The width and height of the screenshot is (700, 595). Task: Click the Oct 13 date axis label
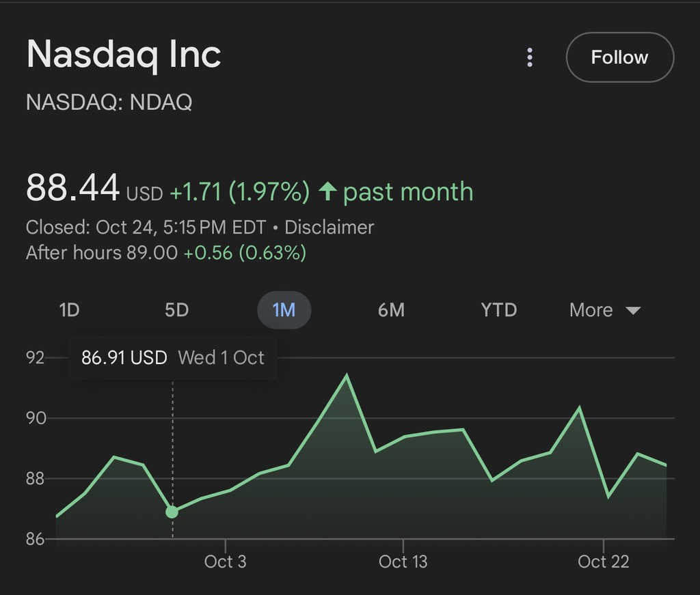[x=403, y=562]
